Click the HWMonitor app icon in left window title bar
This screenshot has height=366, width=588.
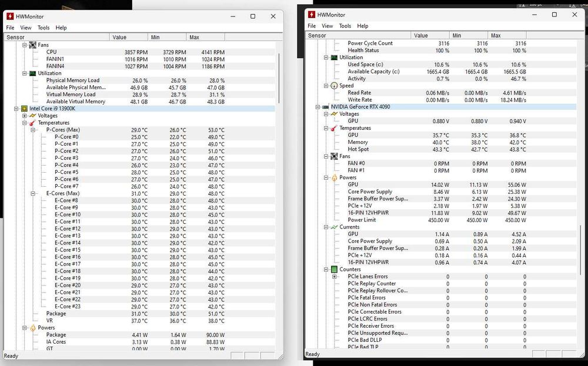(10, 16)
